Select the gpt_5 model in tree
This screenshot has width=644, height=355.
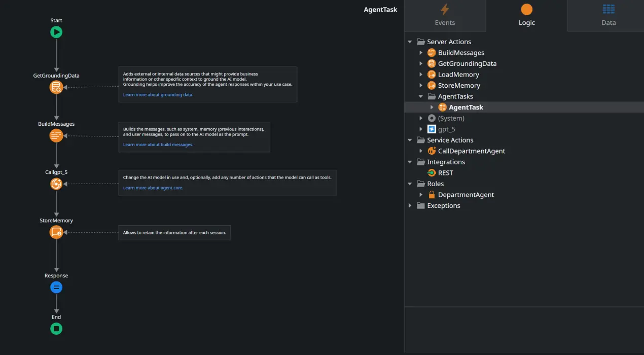click(446, 129)
